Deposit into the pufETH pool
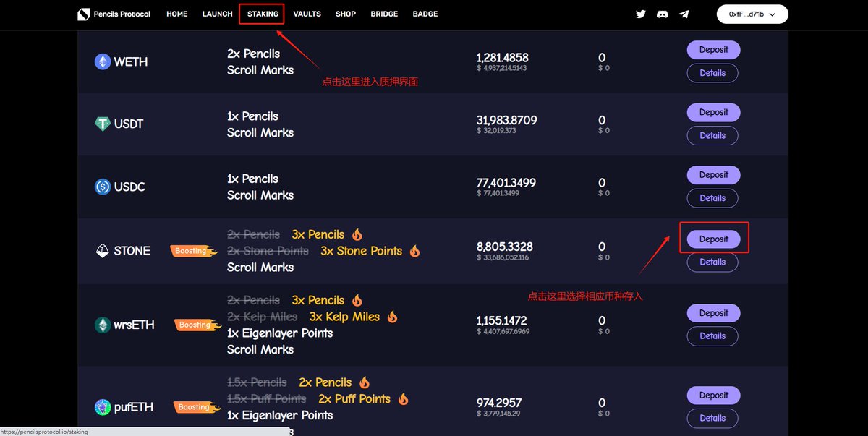Viewport: 868px width, 436px height. [x=713, y=396]
